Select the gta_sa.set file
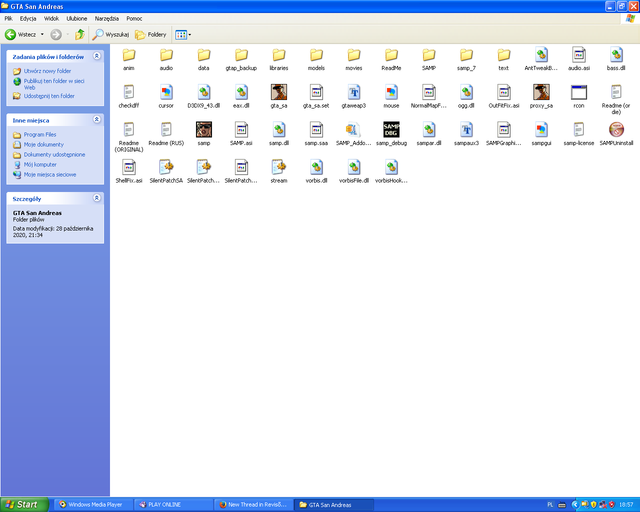Screen dimensions: 640x512 tap(316, 96)
